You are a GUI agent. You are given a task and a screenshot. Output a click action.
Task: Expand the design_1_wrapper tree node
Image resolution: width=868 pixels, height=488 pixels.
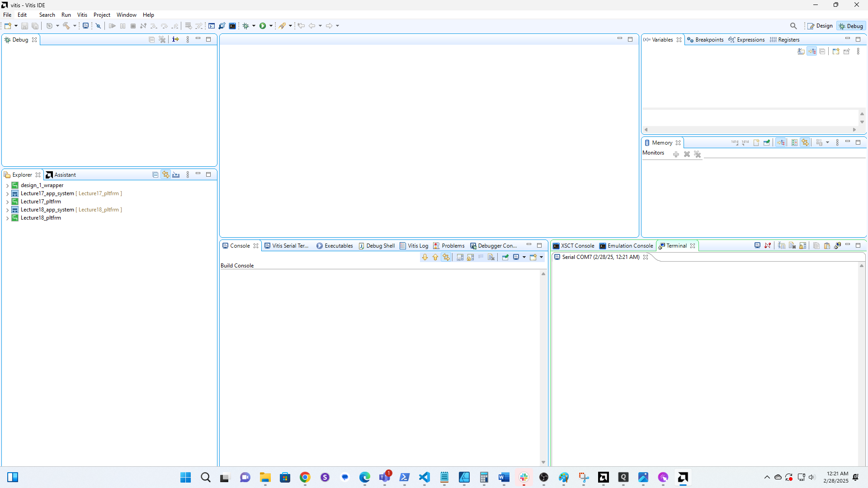pos(7,185)
